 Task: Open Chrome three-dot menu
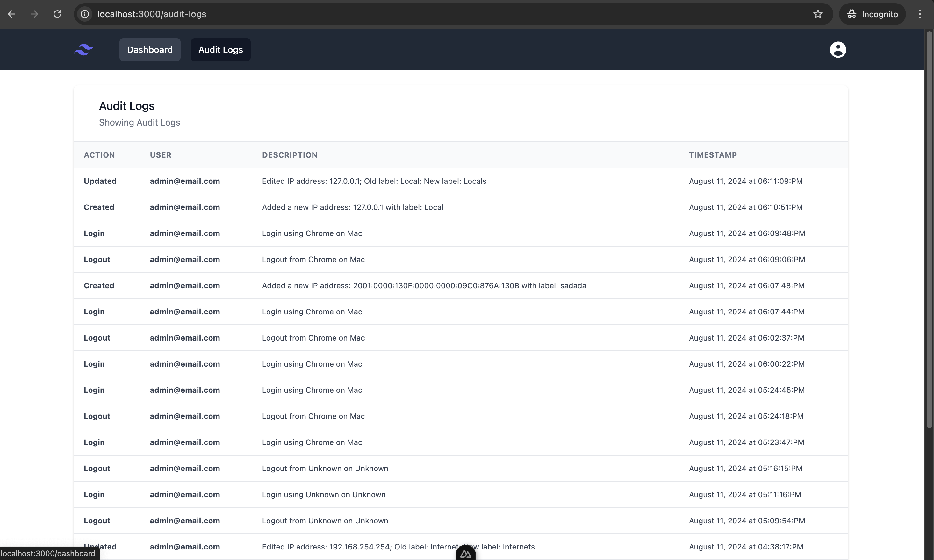920,14
